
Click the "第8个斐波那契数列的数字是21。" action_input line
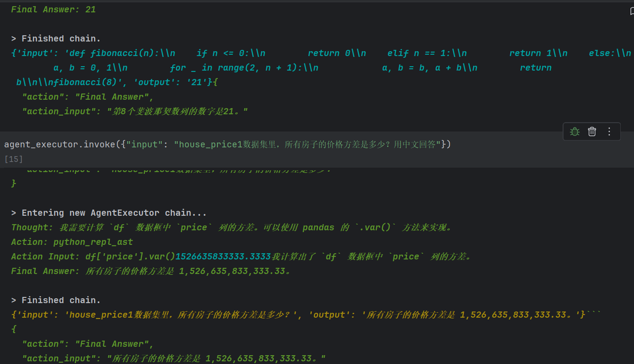[135, 111]
